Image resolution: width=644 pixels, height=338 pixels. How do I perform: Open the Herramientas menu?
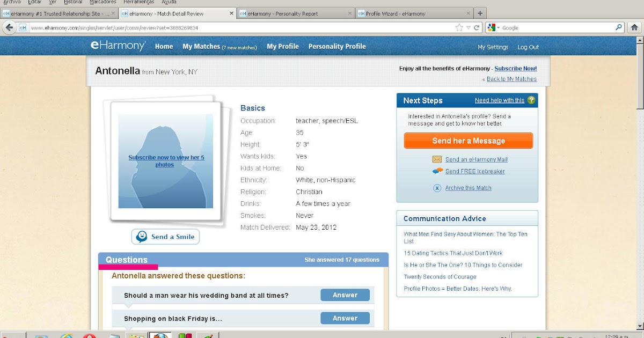coord(138,2)
